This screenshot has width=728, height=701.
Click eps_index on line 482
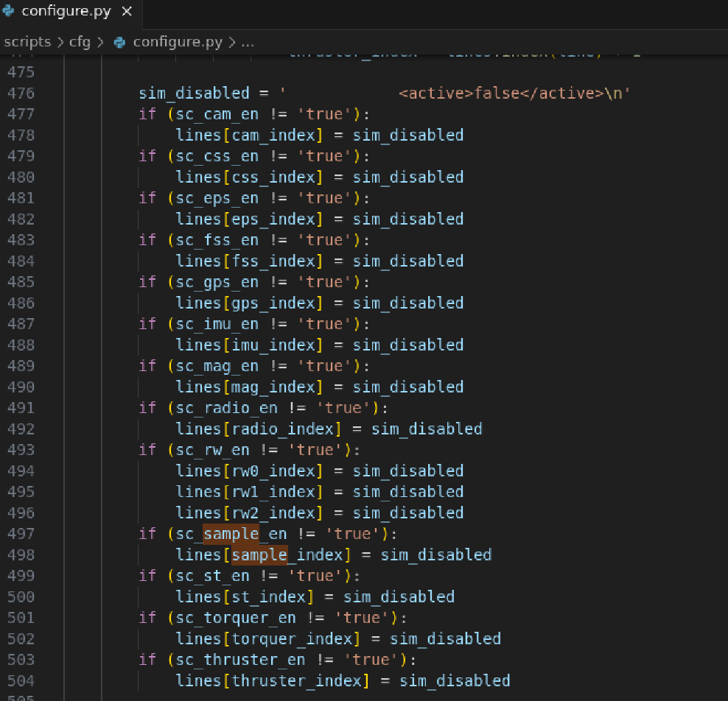pos(273,219)
